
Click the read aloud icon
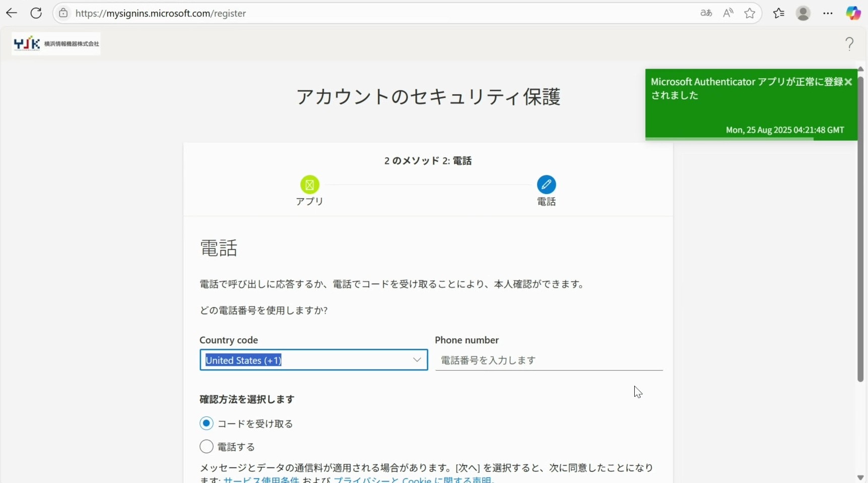point(728,13)
